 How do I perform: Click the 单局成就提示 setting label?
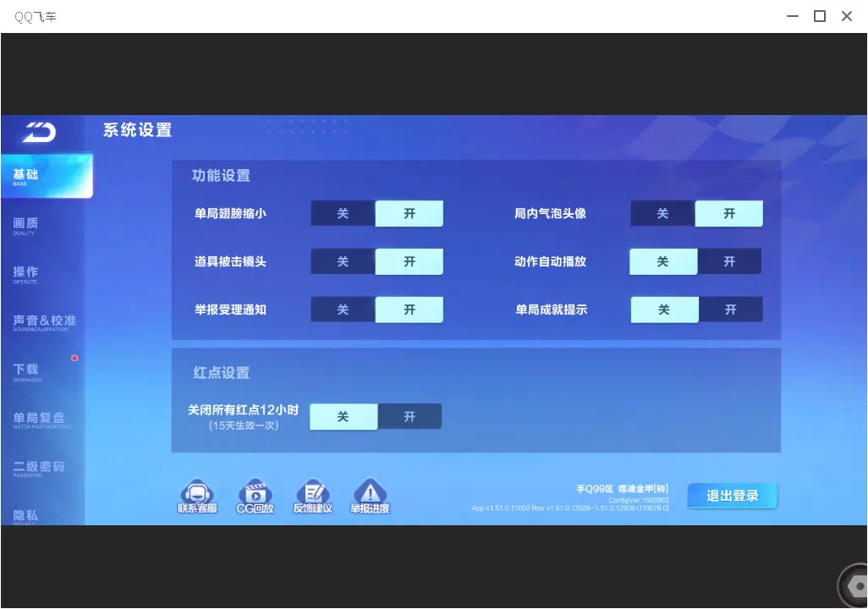[x=552, y=310]
